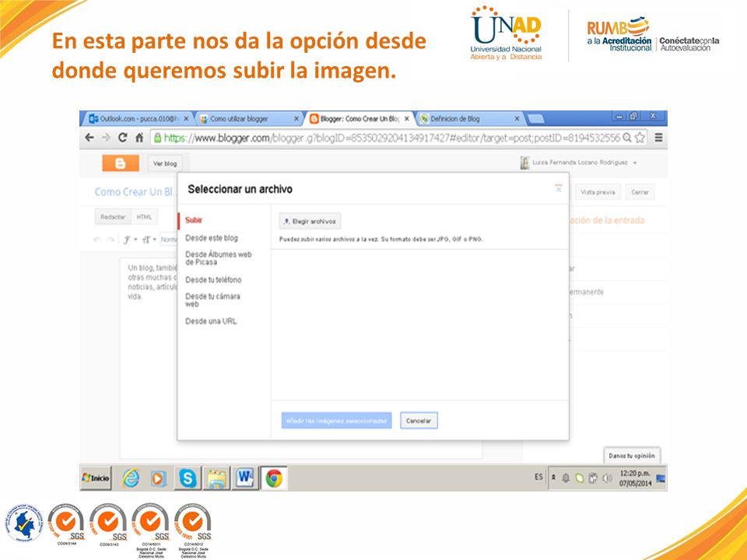Click the zoom magnifier icon in the address bar
Screen dimensions: 747x560
pyautogui.click(x=627, y=138)
